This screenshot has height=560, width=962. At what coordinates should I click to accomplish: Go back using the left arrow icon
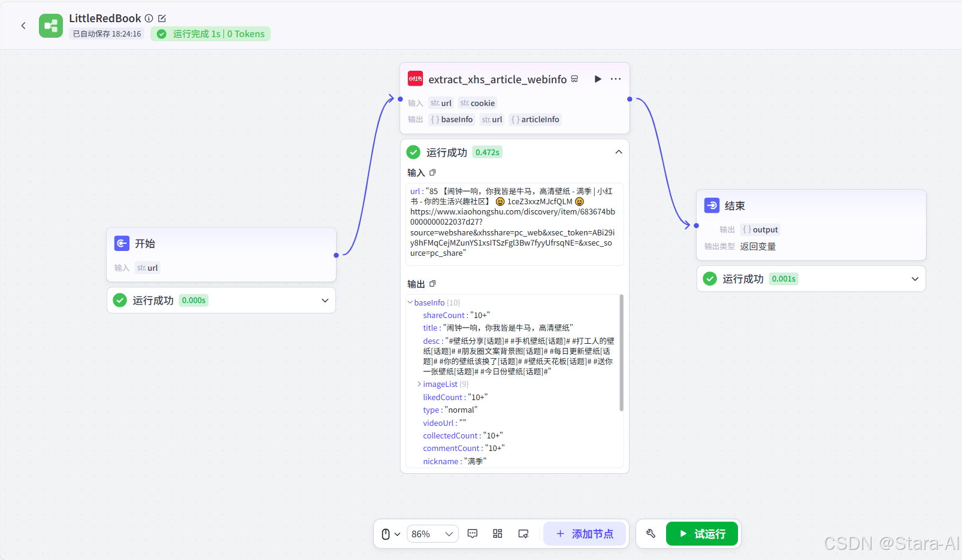[23, 26]
